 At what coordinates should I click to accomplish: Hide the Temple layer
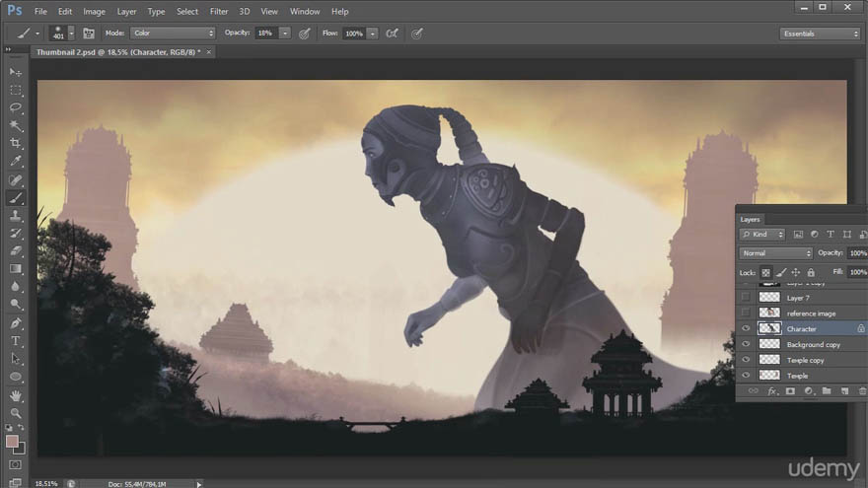point(746,376)
